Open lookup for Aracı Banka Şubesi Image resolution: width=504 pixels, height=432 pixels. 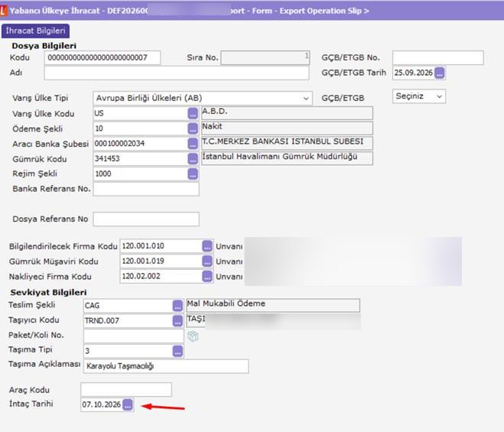click(x=193, y=144)
